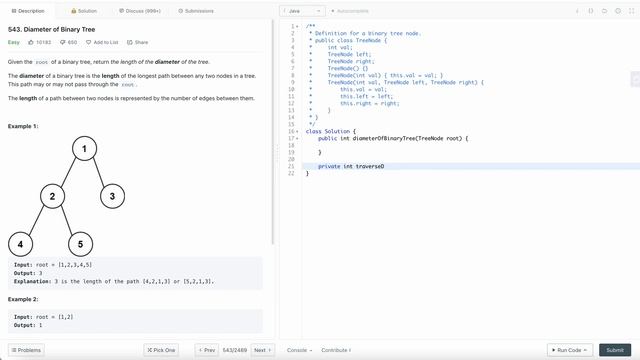Switch to the Description tab
The image size is (640, 360).
(x=28, y=11)
